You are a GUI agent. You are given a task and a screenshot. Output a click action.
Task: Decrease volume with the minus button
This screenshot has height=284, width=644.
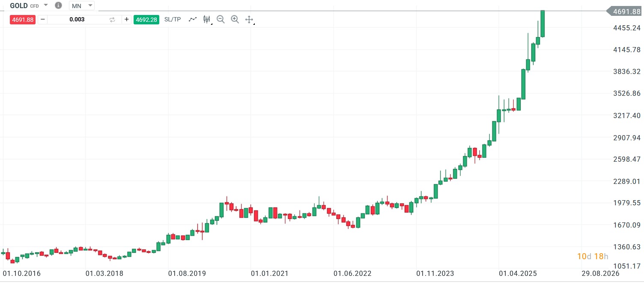pyautogui.click(x=43, y=20)
